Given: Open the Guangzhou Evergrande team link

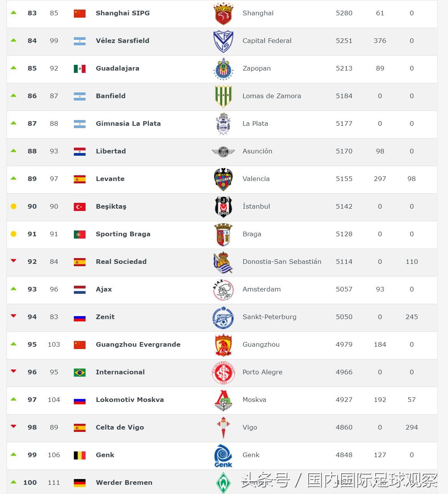Looking at the screenshot, I should (x=138, y=344).
